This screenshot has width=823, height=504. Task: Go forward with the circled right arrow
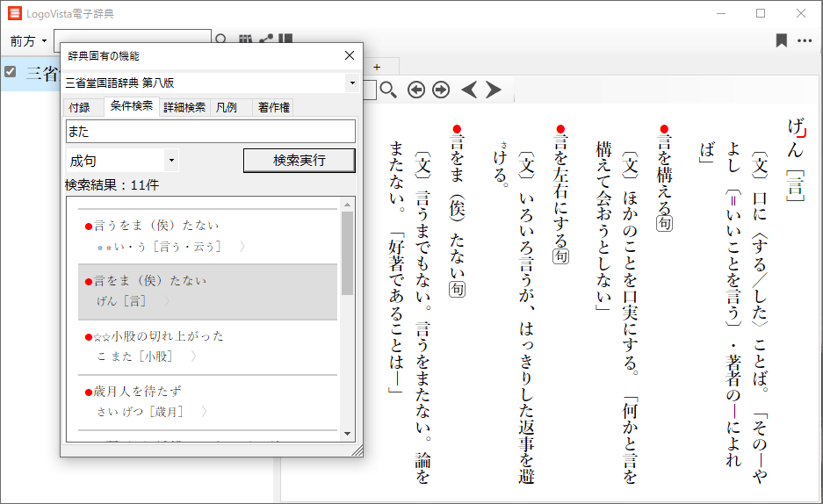441,90
